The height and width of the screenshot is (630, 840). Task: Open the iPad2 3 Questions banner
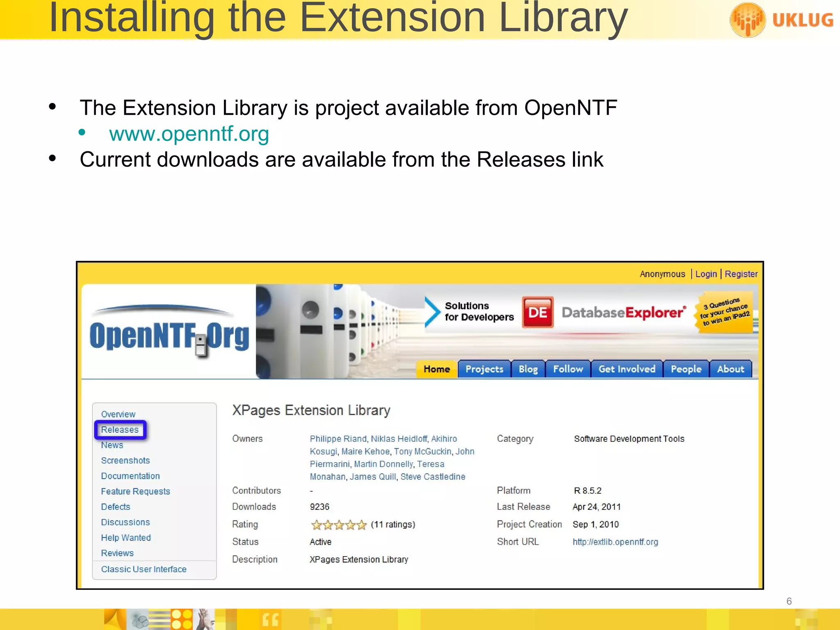pos(725,313)
